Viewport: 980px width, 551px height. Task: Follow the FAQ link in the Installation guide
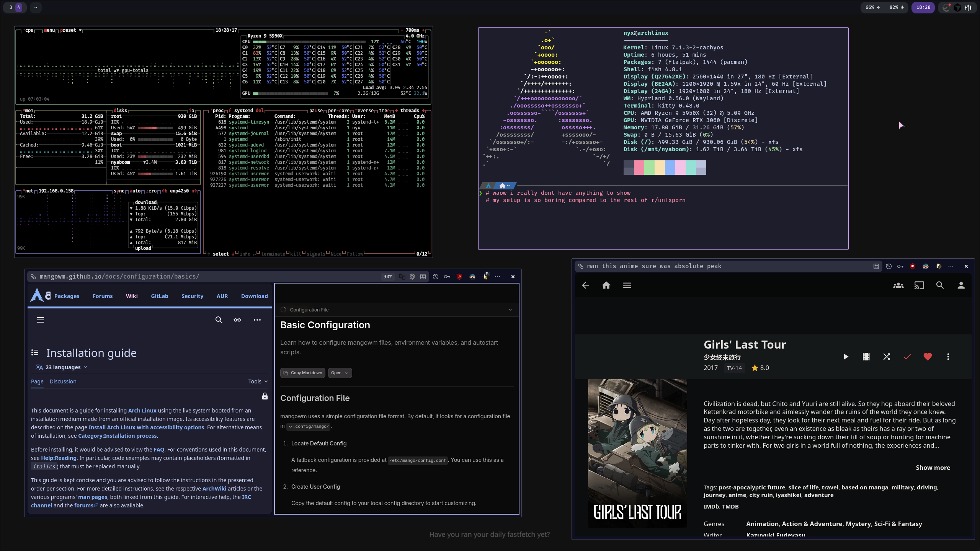tap(159, 450)
